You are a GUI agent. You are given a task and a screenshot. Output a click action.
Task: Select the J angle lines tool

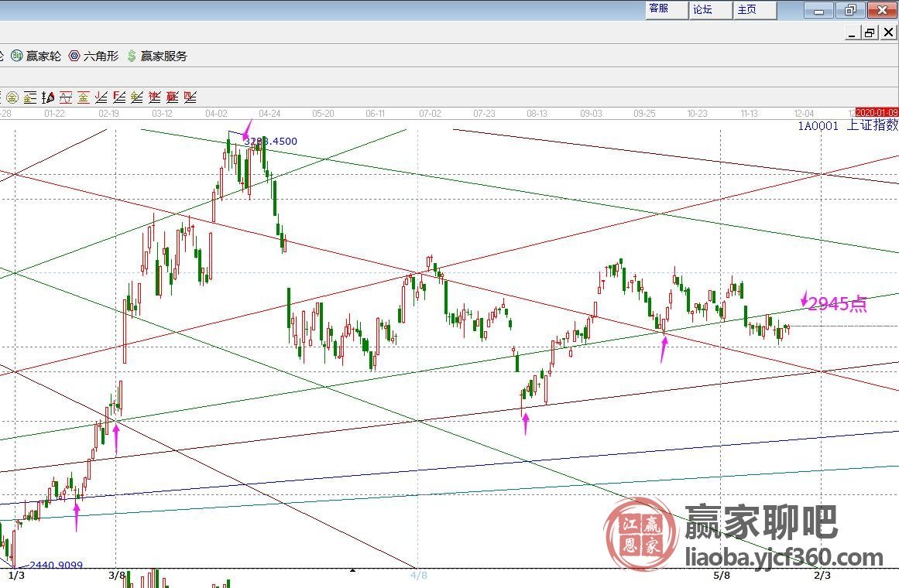[x=101, y=97]
